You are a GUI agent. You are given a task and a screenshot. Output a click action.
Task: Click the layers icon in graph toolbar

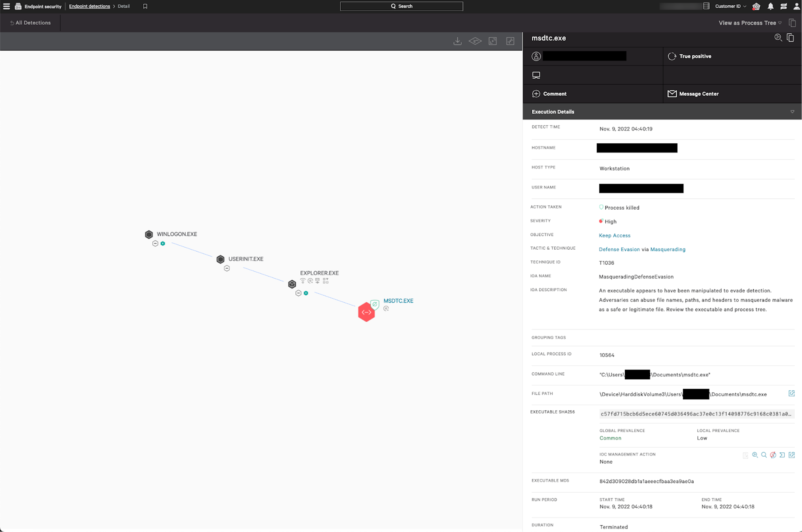pos(475,41)
